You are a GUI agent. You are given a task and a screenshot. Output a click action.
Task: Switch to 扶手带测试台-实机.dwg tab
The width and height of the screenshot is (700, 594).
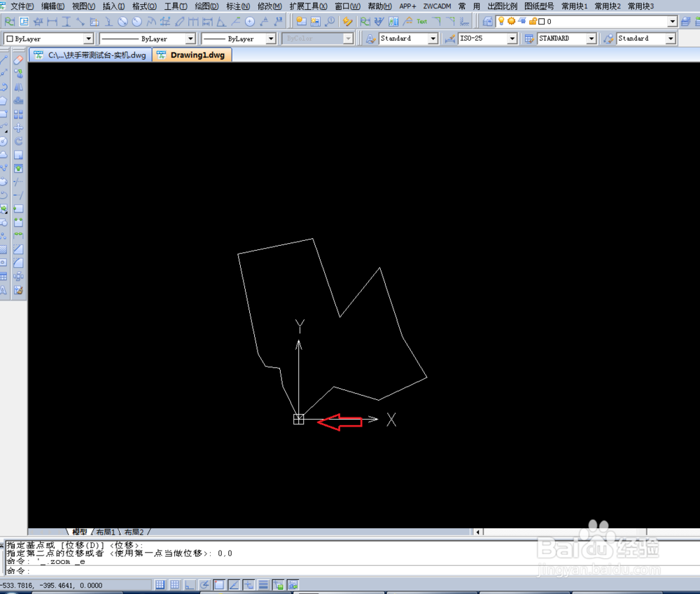(x=90, y=55)
